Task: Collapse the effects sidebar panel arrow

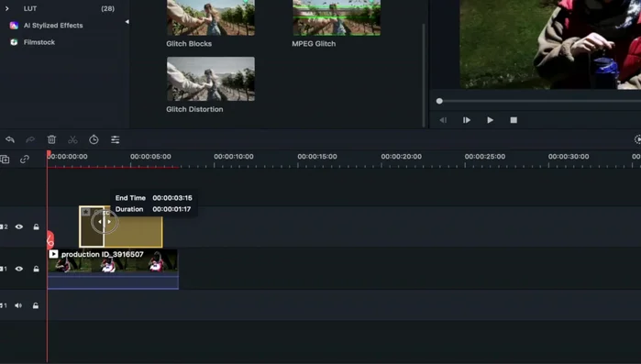Action: (127, 22)
